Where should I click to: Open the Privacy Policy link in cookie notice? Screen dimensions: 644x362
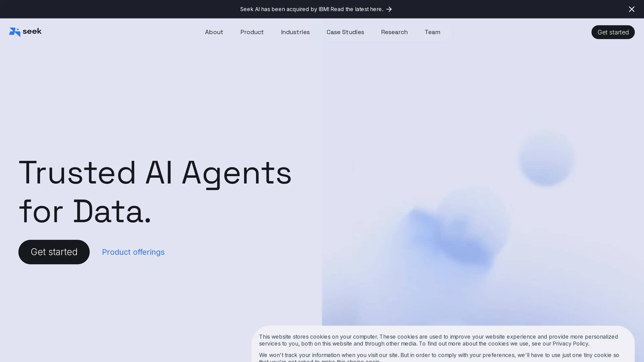570,344
